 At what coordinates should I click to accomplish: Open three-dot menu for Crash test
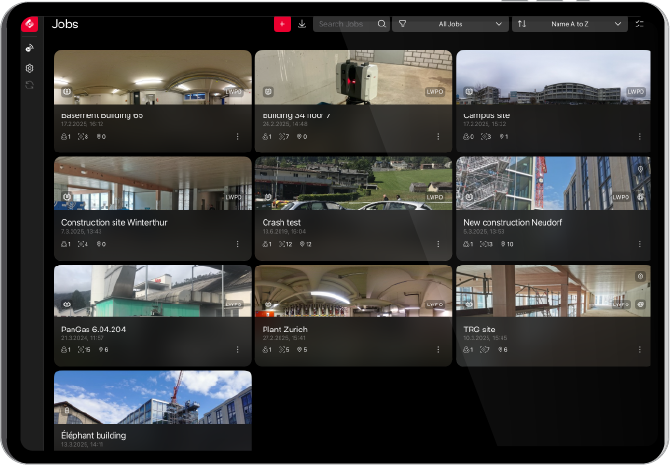[438, 244]
